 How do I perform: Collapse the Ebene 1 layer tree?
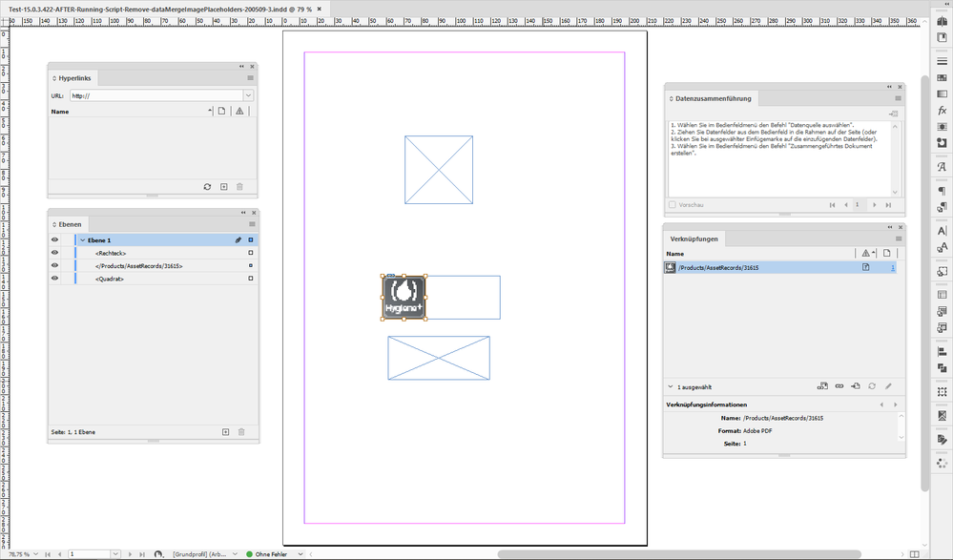(83, 240)
